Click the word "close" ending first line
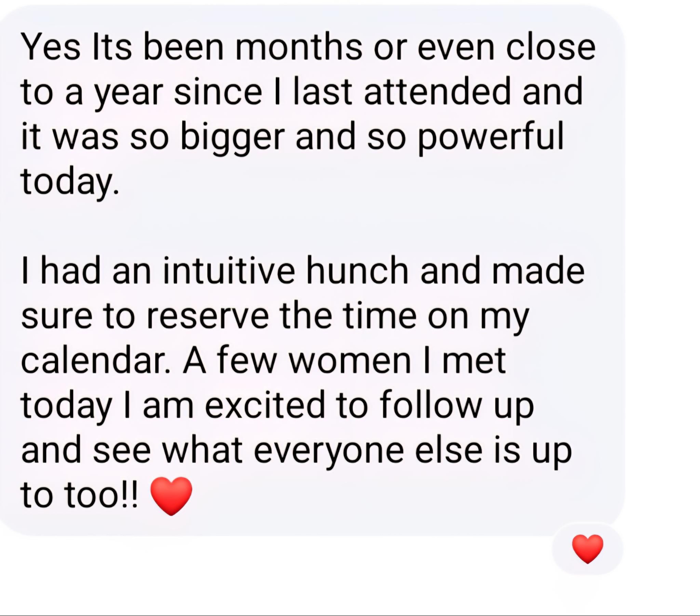This screenshot has width=700, height=616. point(551,47)
